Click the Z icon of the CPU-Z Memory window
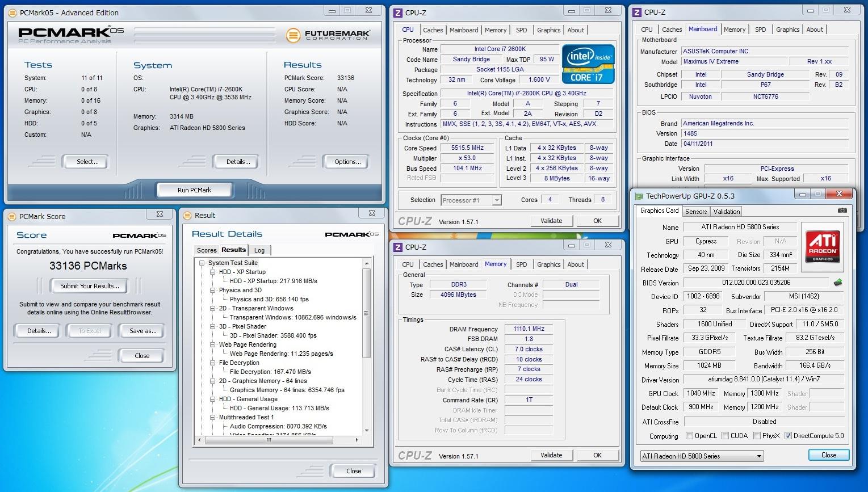This screenshot has height=492, width=868. point(398,247)
